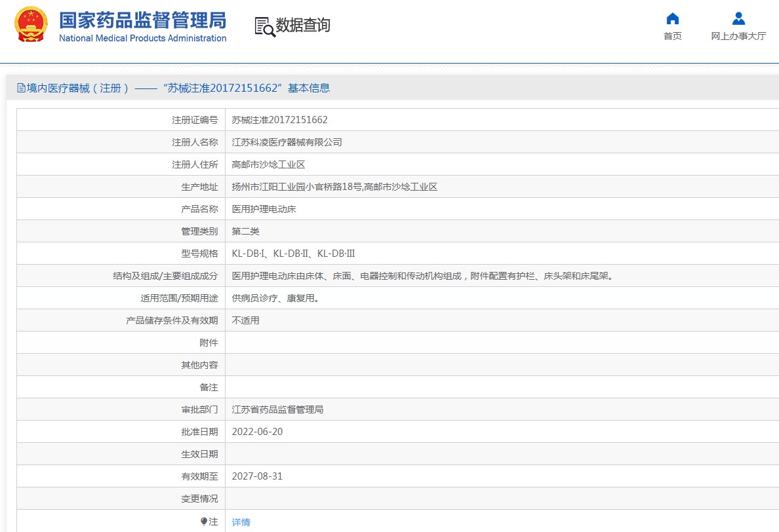This screenshot has width=779, height=532.
Task: Click the 产品名称 label
Action: coord(199,209)
